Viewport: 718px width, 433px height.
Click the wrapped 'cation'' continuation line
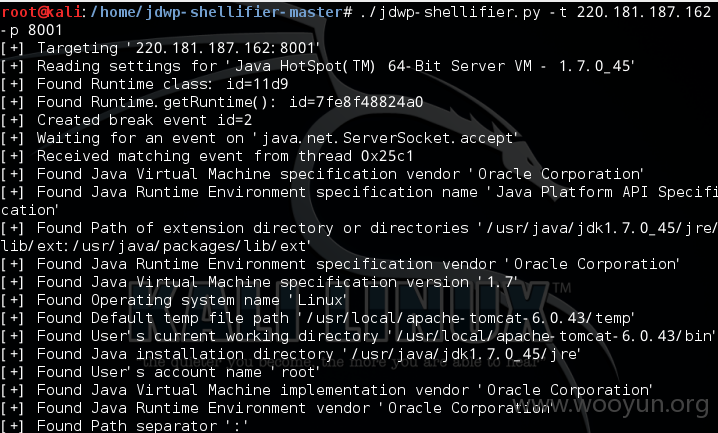coord(30,210)
